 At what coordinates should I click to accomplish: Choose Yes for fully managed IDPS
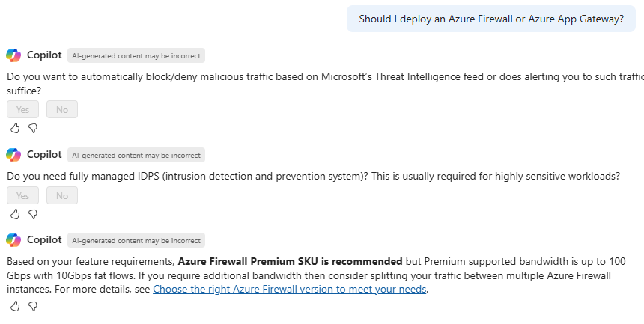point(22,195)
